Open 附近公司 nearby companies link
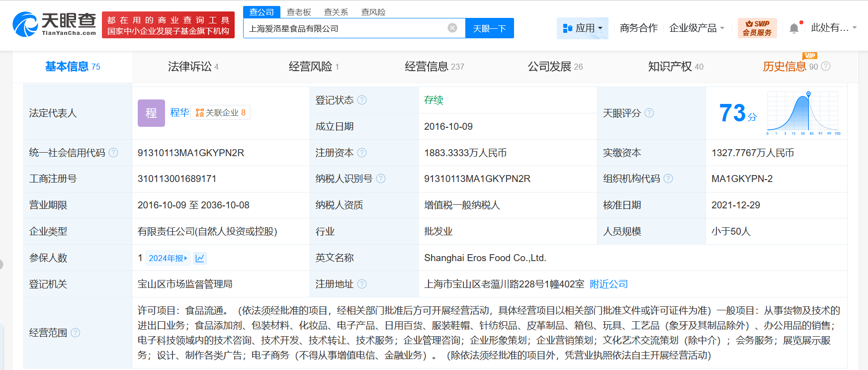 point(608,284)
